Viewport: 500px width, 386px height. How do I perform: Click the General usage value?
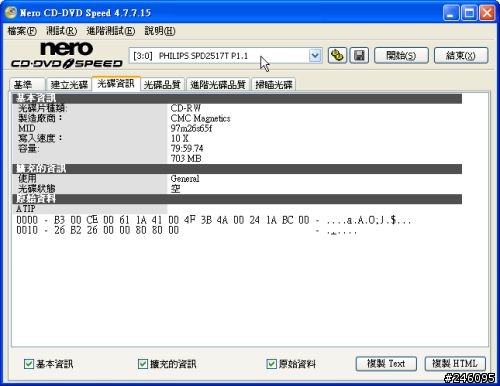(185, 179)
